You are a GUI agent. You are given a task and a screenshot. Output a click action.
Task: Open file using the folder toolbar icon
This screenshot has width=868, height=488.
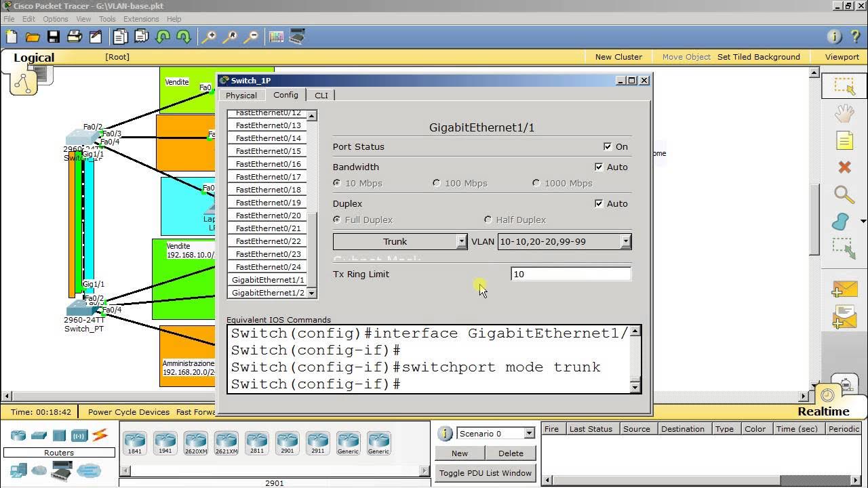33,37
